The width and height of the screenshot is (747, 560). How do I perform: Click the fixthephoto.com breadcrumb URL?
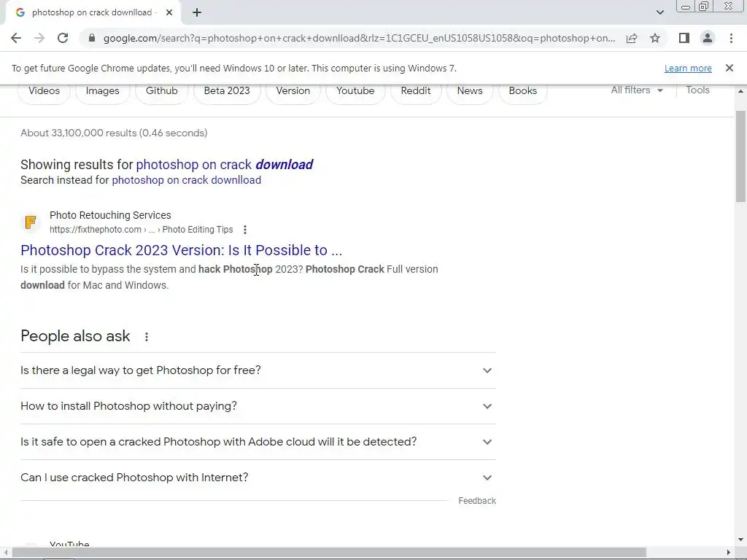tap(141, 230)
